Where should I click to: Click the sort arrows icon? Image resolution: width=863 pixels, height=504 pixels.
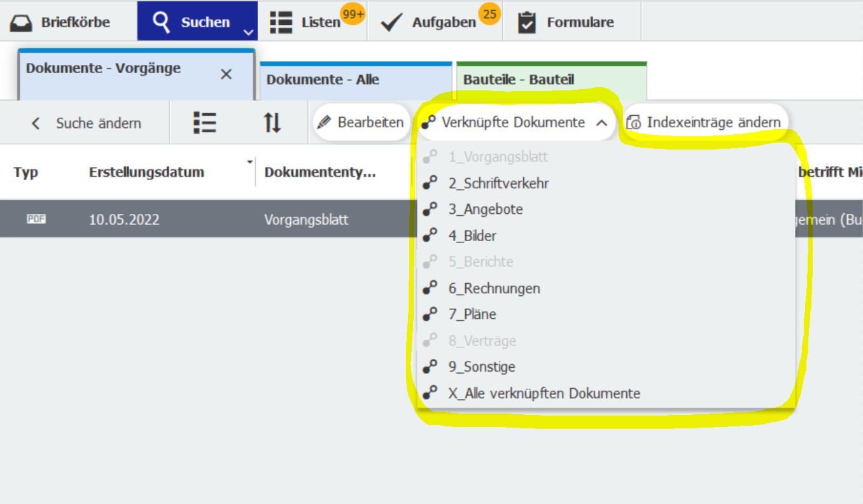pyautogui.click(x=272, y=123)
